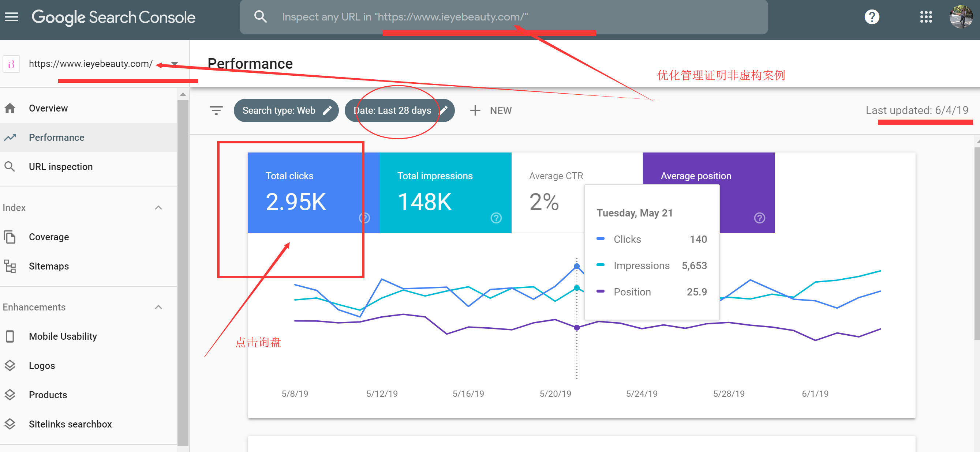This screenshot has height=452, width=980.
Task: Toggle the Total clicks metric card
Action: coord(314,193)
